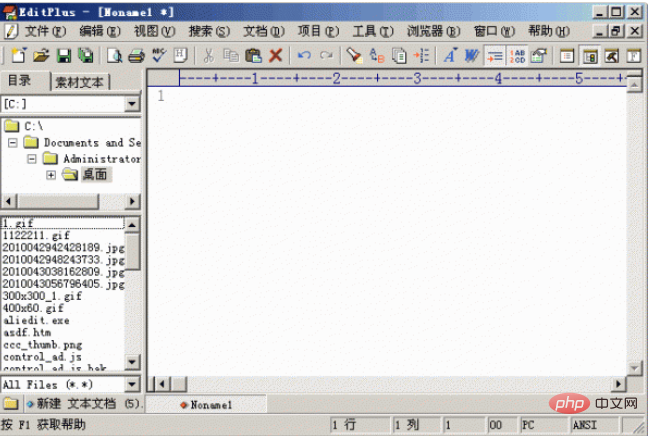Click inside the editor at line 1
Screen dimensions: 648x436
tap(386, 96)
